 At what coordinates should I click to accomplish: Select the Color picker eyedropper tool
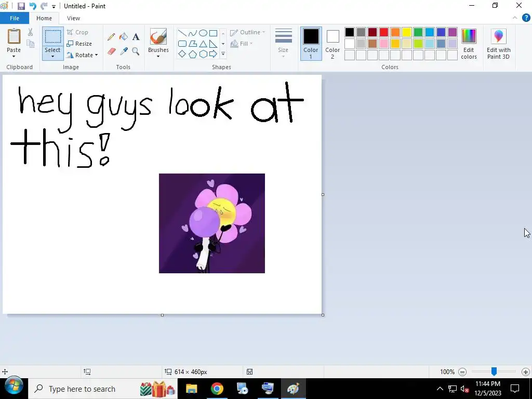pyautogui.click(x=124, y=51)
